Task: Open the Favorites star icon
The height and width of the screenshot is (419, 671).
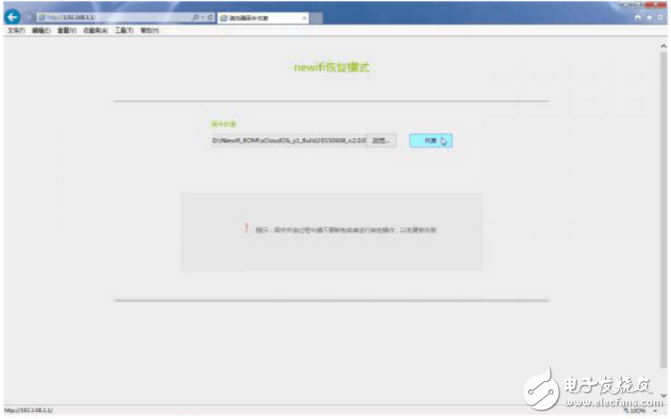Action: pos(649,18)
